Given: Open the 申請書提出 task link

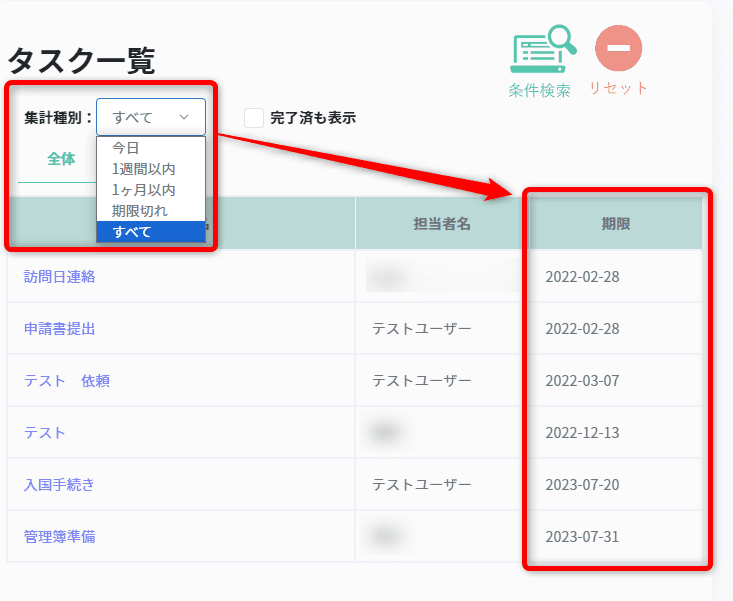Looking at the screenshot, I should [x=60, y=328].
